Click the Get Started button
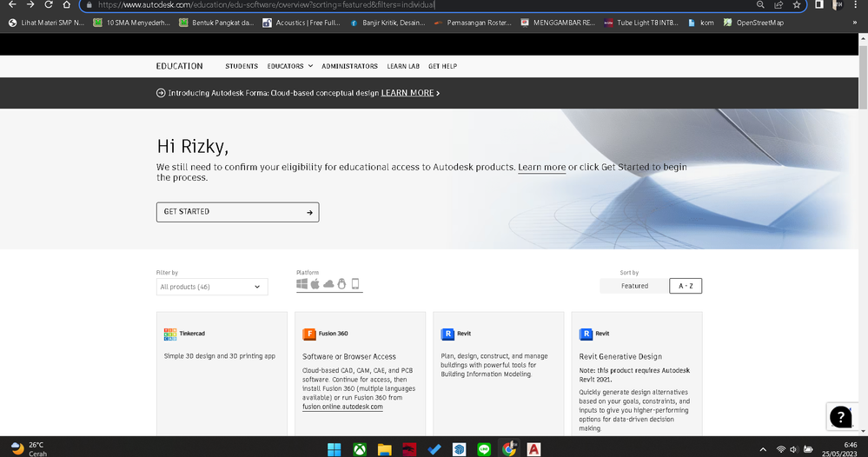This screenshot has width=868, height=457. [237, 212]
